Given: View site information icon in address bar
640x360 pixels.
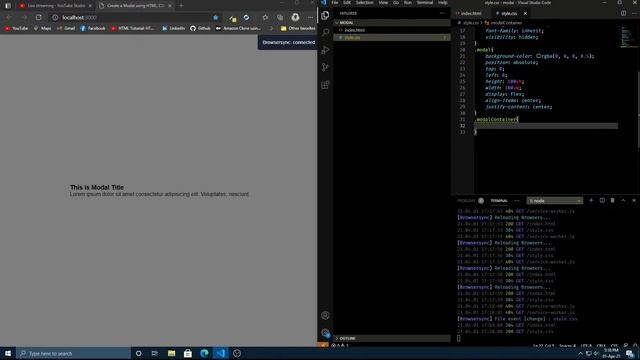Looking at the screenshot, I should [55, 18].
